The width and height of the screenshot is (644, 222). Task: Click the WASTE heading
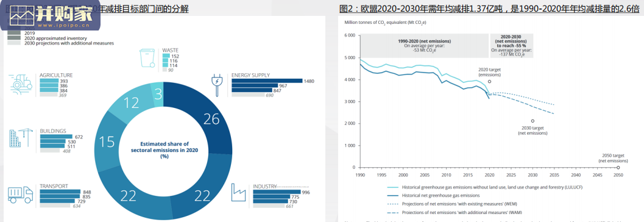[x=170, y=50]
